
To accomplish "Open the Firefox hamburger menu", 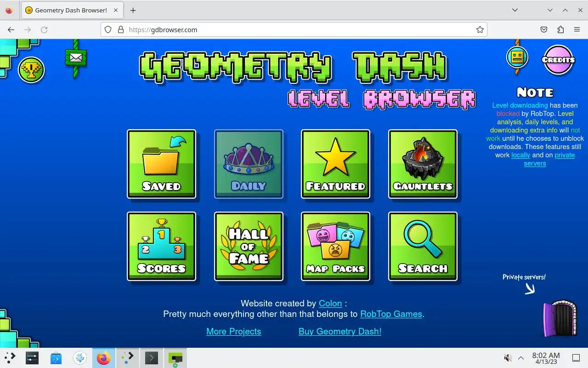I will 577,29.
